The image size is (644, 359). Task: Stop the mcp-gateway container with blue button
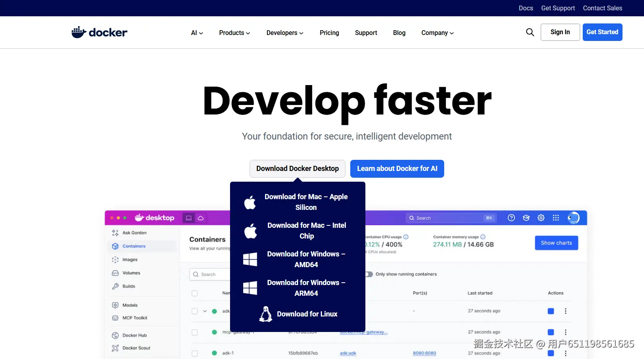551,332
